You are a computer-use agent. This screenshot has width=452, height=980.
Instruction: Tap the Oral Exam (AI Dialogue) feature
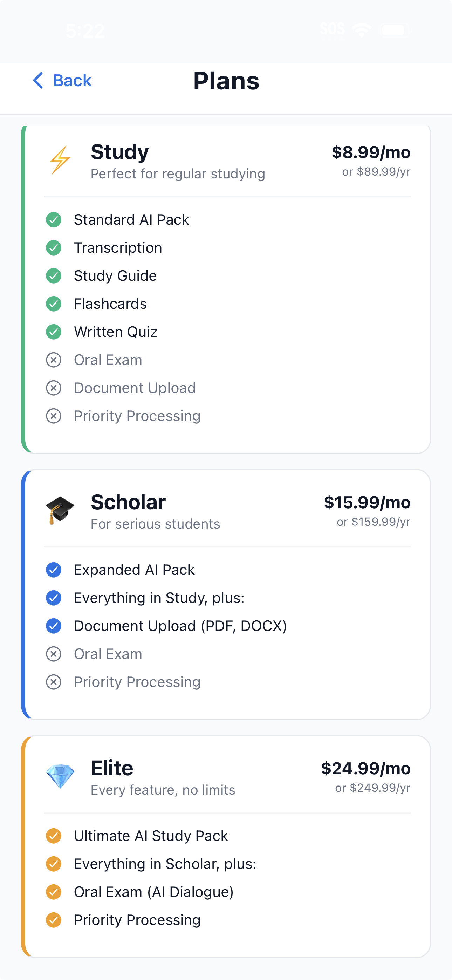(x=153, y=892)
